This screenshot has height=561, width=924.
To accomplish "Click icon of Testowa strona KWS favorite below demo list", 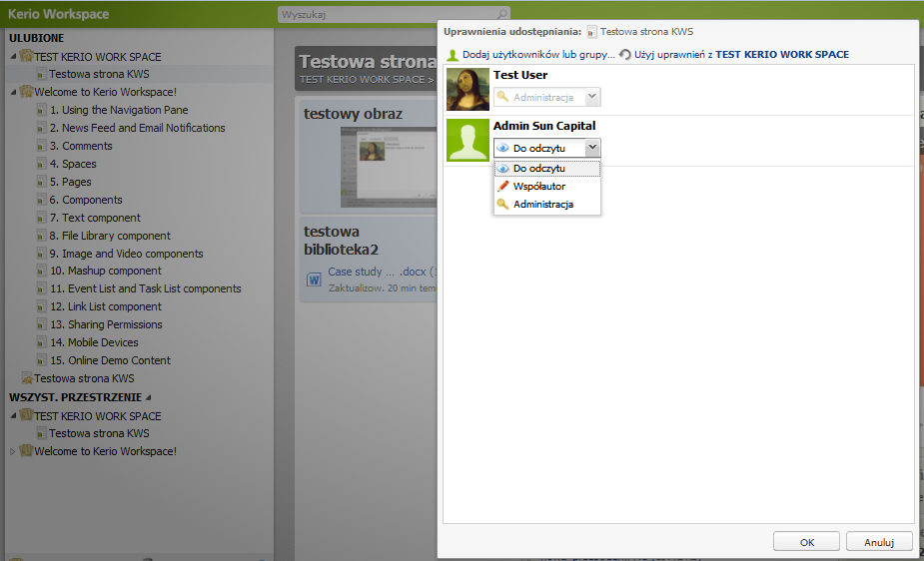I will tap(27, 378).
